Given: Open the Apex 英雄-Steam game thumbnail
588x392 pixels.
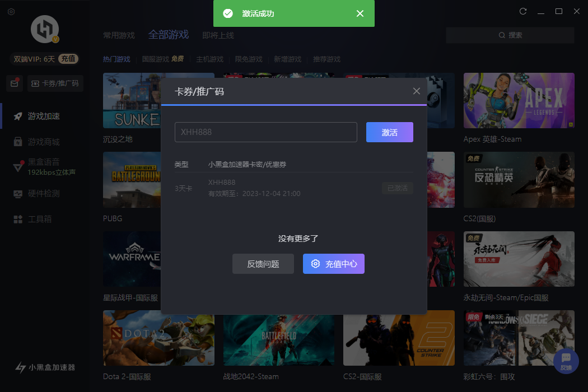Looking at the screenshot, I should point(519,101).
